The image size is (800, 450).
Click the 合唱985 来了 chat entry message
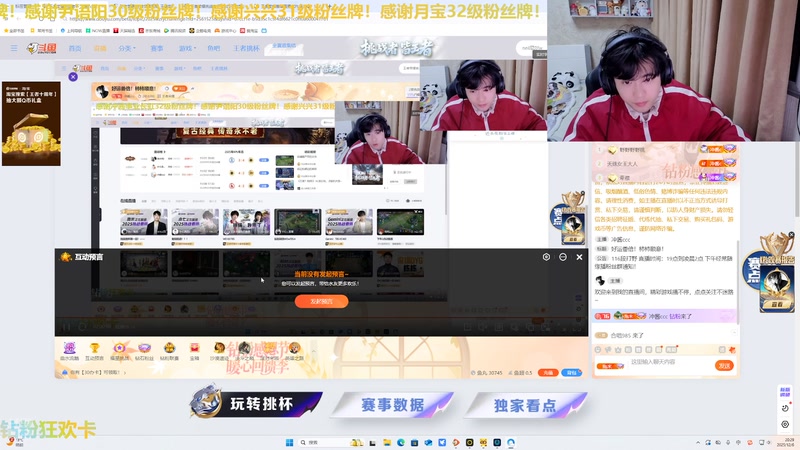tap(620, 335)
